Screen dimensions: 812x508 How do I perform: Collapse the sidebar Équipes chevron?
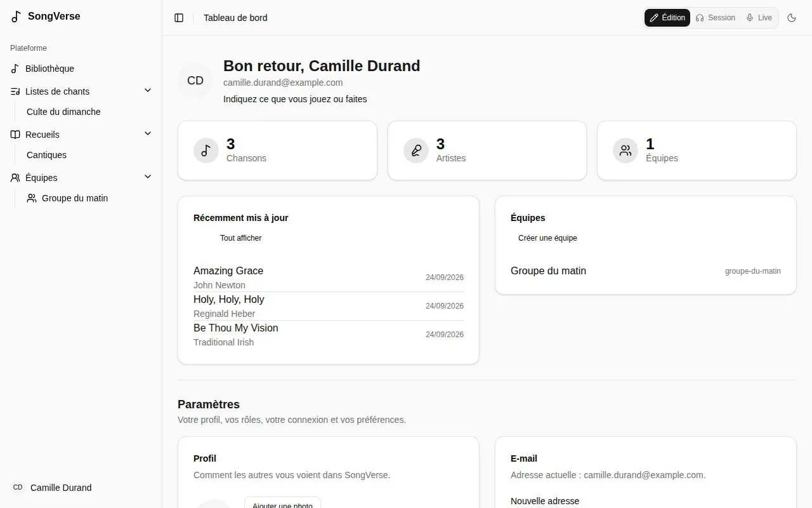(148, 177)
